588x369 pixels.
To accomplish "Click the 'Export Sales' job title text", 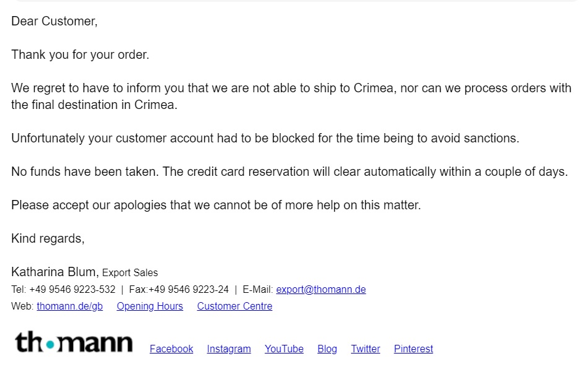I will (130, 273).
